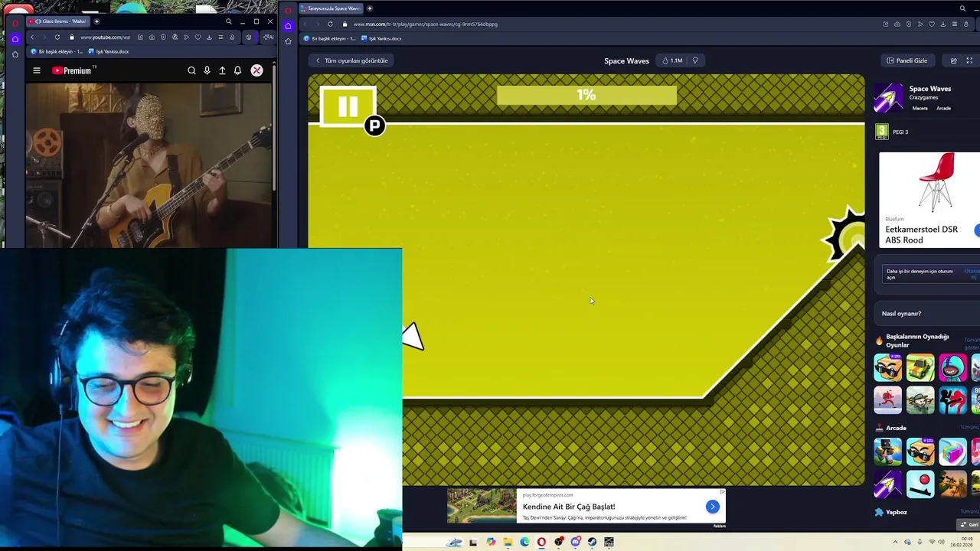Pause the Space Waves game

tap(348, 107)
